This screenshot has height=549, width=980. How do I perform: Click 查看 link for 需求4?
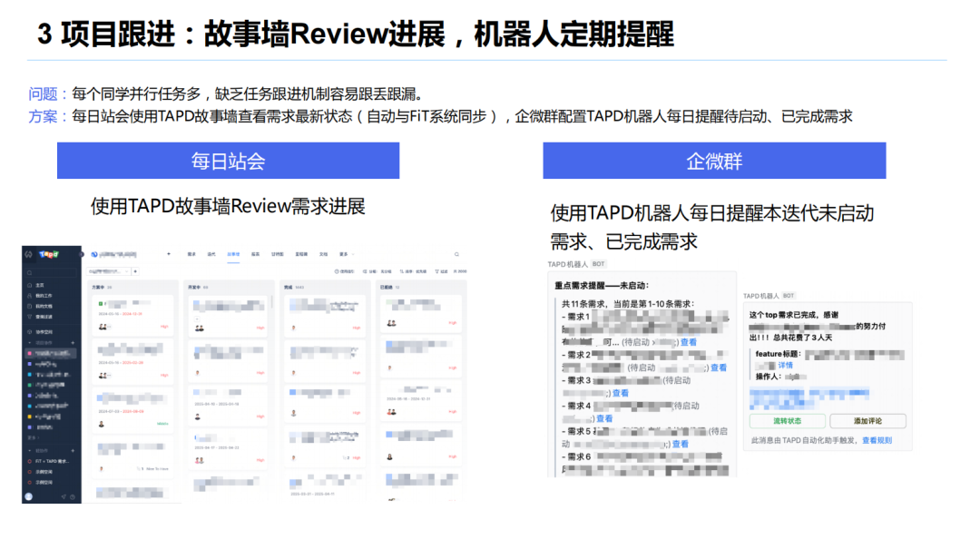point(603,419)
